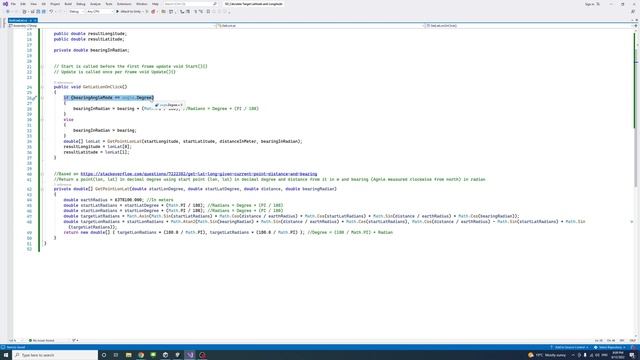Open the Debug menu

pyautogui.click(x=81, y=4)
